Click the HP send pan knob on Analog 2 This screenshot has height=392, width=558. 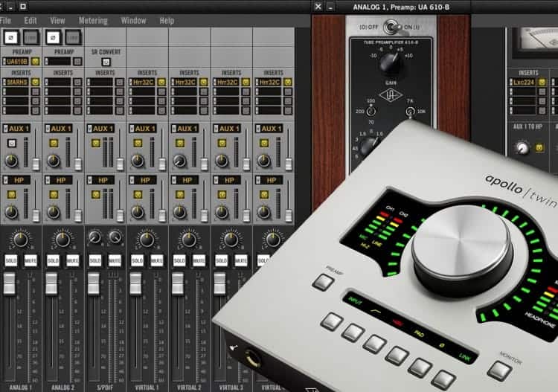tap(54, 212)
